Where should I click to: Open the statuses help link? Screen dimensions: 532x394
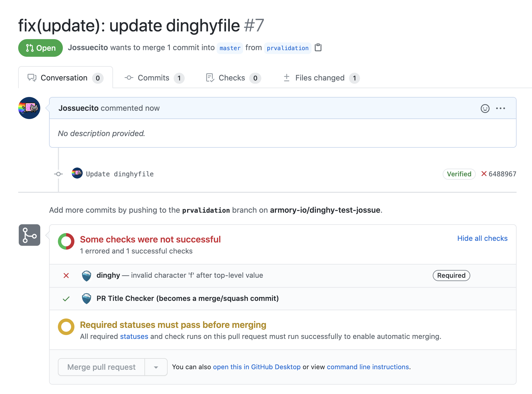click(134, 336)
